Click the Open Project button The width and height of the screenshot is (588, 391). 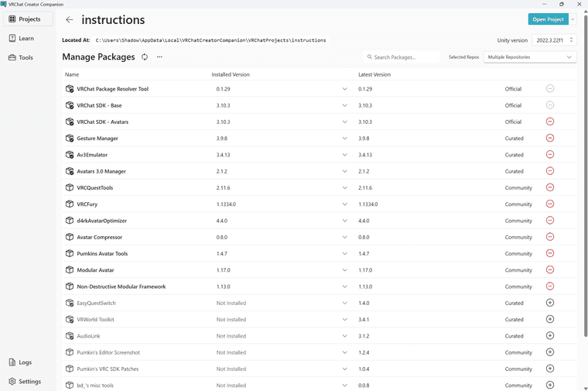(x=549, y=19)
